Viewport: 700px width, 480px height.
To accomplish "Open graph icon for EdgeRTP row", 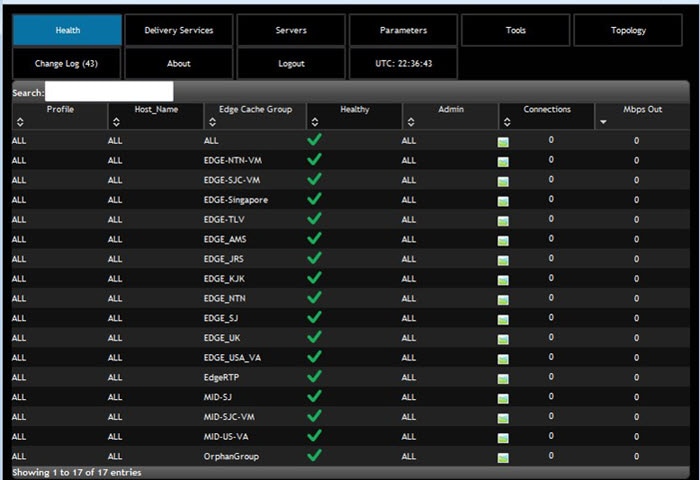I will point(503,379).
